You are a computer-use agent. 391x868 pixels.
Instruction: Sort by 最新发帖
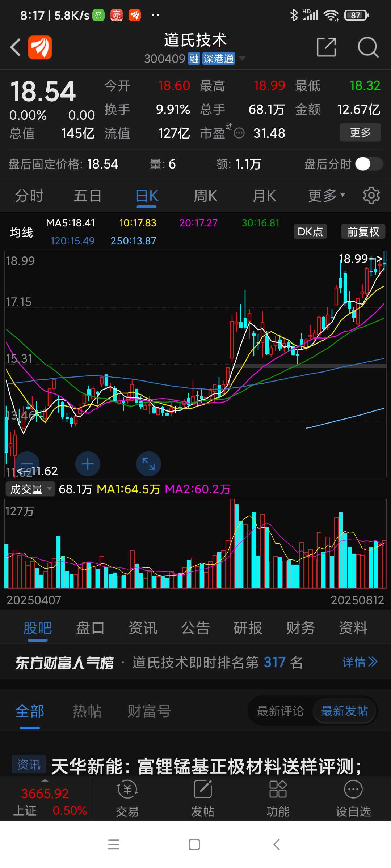click(x=344, y=711)
